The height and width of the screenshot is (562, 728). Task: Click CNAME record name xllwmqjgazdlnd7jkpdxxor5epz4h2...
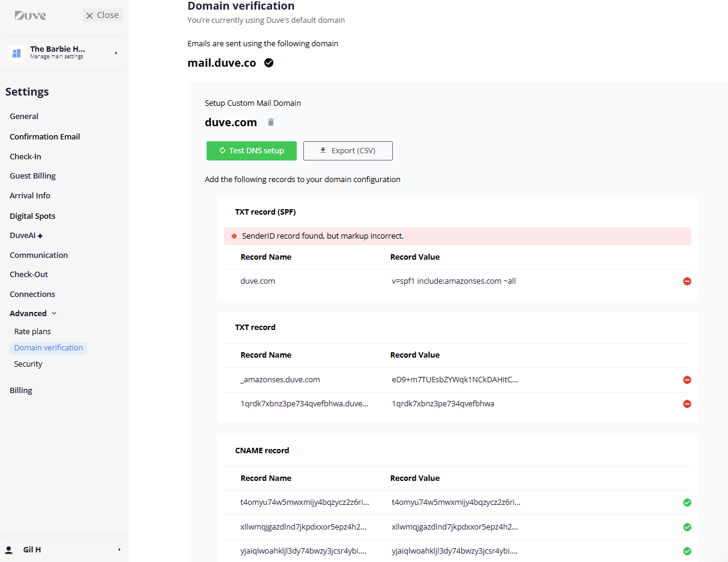coord(303,527)
